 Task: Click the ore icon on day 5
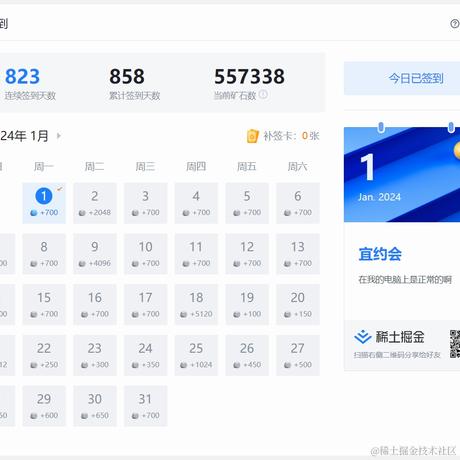click(x=237, y=213)
